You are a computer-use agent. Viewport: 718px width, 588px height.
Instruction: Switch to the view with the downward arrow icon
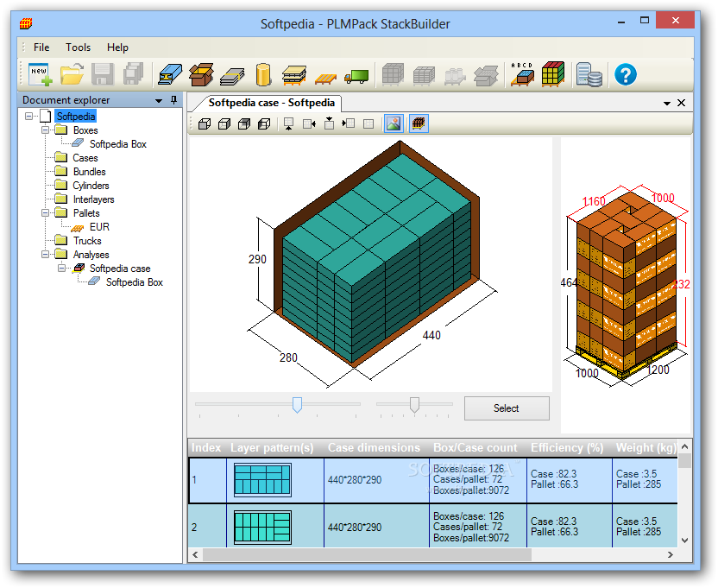coord(330,123)
